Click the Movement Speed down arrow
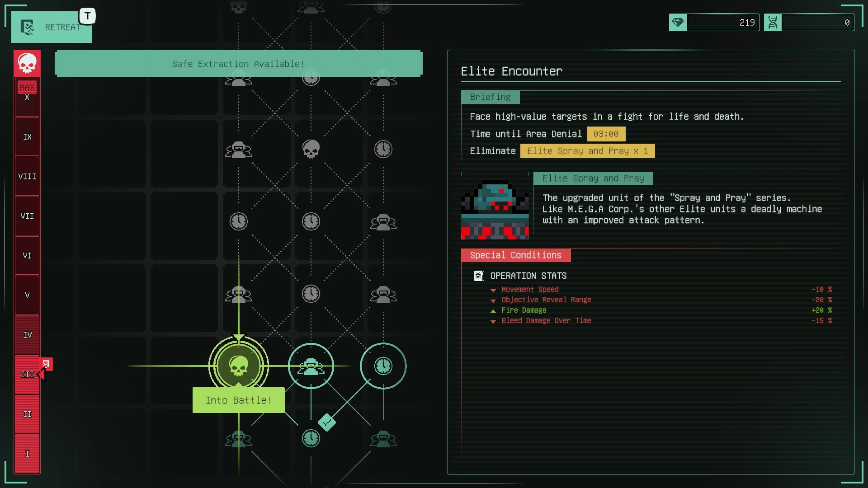The image size is (868, 488). [493, 290]
